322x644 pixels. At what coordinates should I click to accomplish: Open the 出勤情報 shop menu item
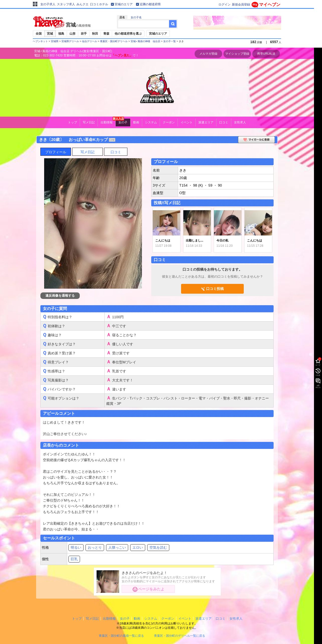[107, 122]
